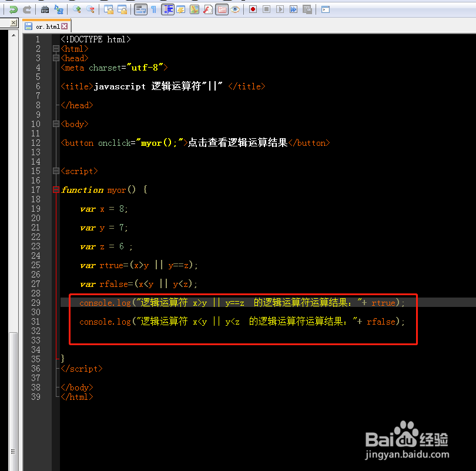Collapse the <script> fold on line 15
Image resolution: width=476 pixels, height=471 pixels.
point(56,171)
